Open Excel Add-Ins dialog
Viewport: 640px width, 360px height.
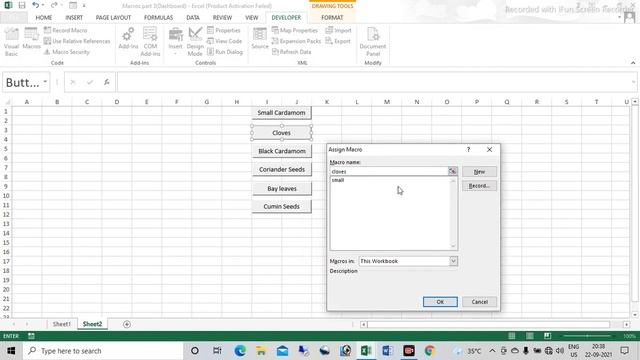click(128, 39)
